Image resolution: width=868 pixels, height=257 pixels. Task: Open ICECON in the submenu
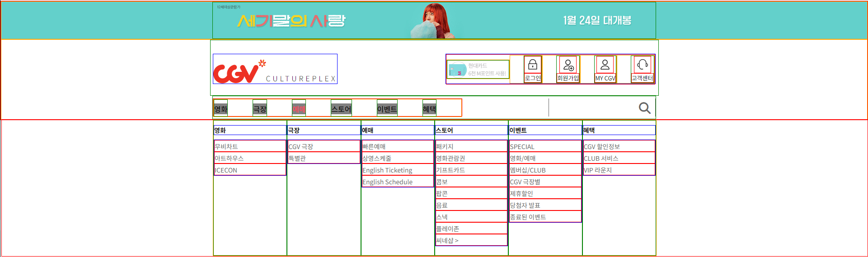click(x=250, y=170)
